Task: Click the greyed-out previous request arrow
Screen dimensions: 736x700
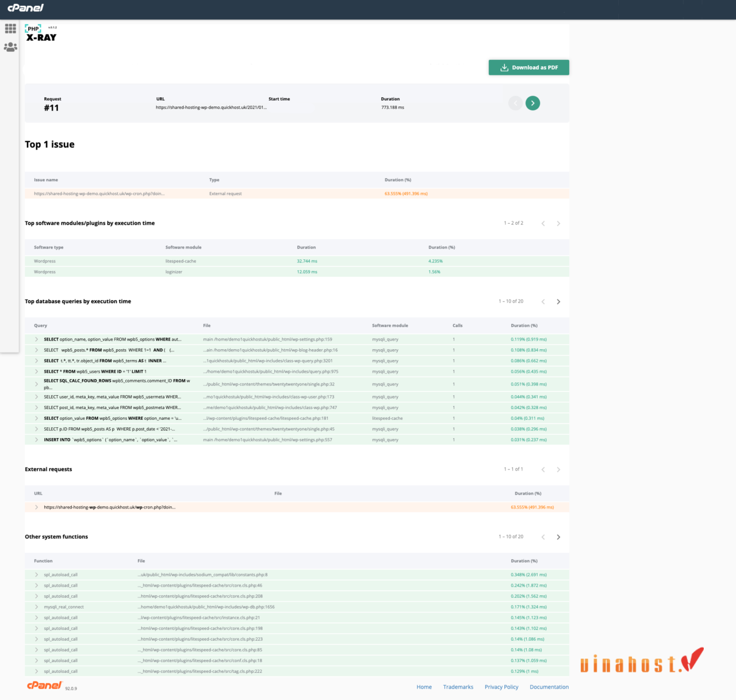Action: tap(515, 103)
